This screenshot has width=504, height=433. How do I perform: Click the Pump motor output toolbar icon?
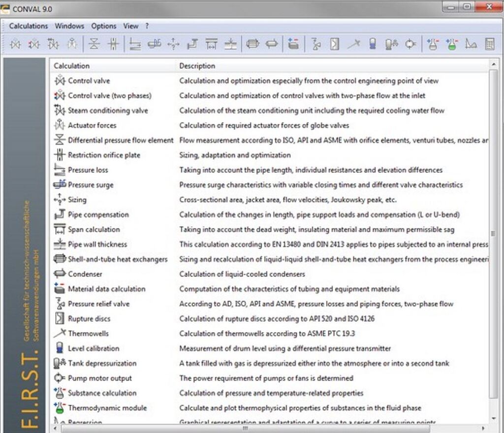click(x=409, y=44)
